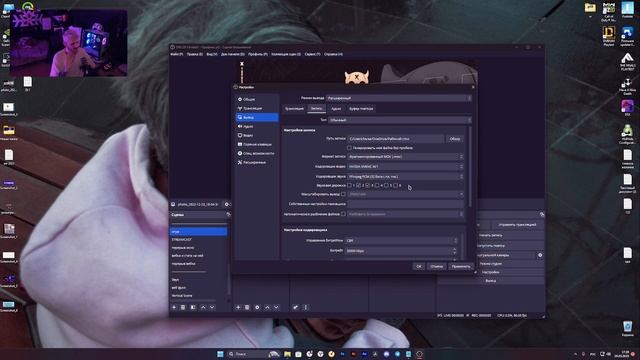Enable rescale output checkbox (Масштабировать вывод)
The image size is (640, 360).
[x=343, y=194]
